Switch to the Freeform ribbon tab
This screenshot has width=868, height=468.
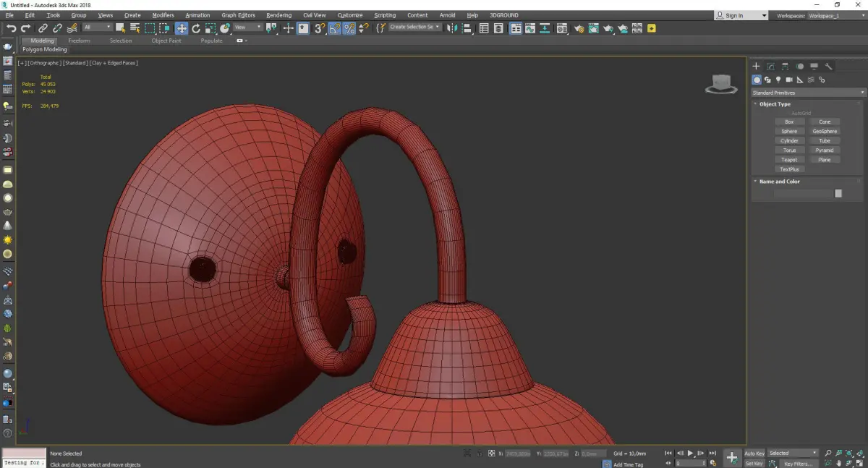(x=79, y=41)
